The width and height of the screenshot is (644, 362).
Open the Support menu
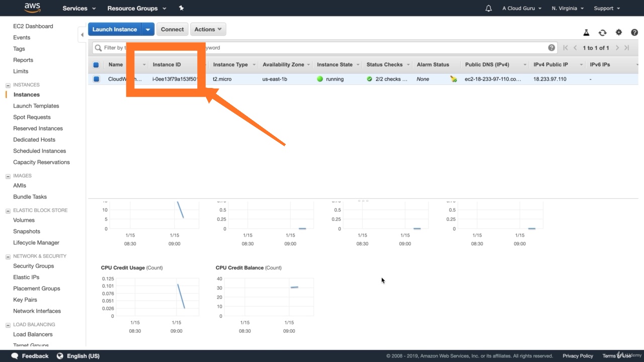pos(606,8)
